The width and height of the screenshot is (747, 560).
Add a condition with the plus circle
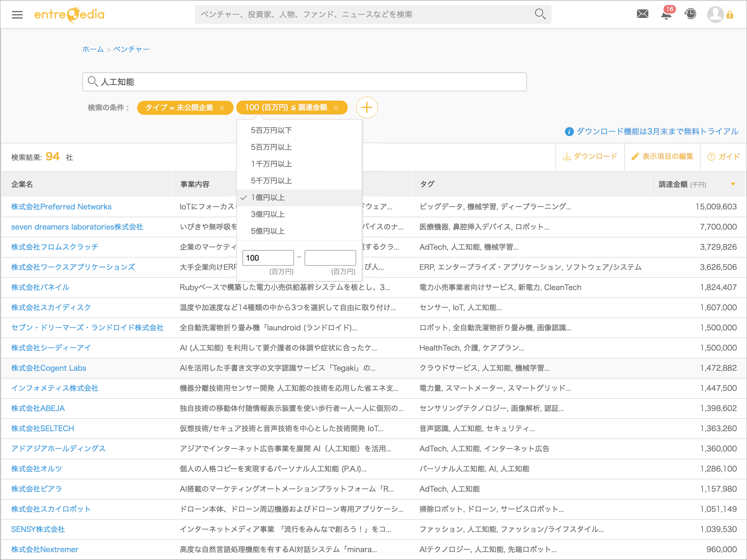click(367, 108)
